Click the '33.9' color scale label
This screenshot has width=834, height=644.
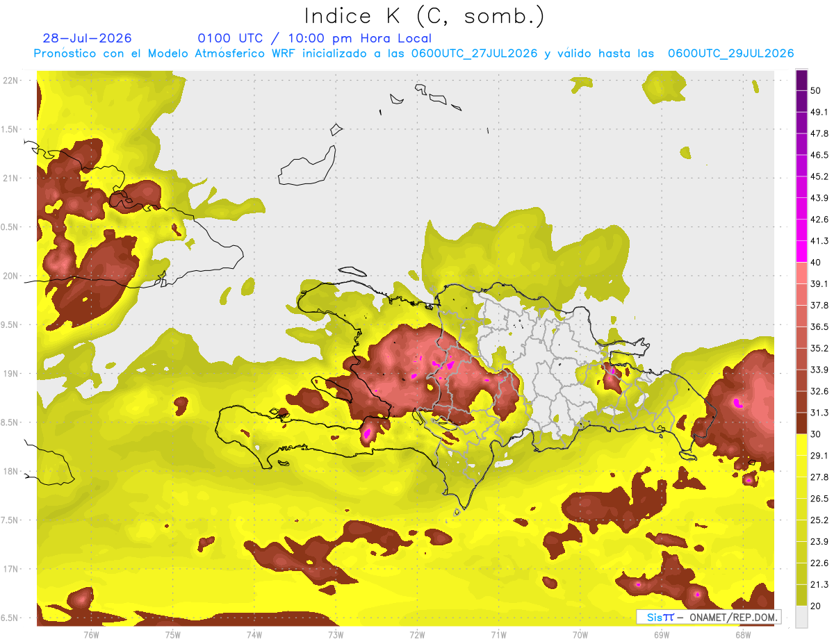819,370
